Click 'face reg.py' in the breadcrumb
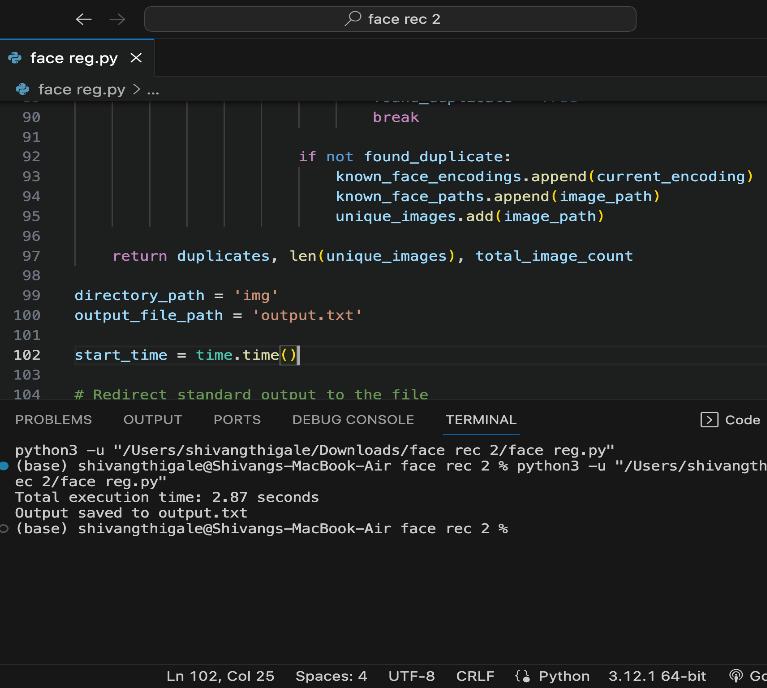The image size is (767, 688). tap(82, 90)
